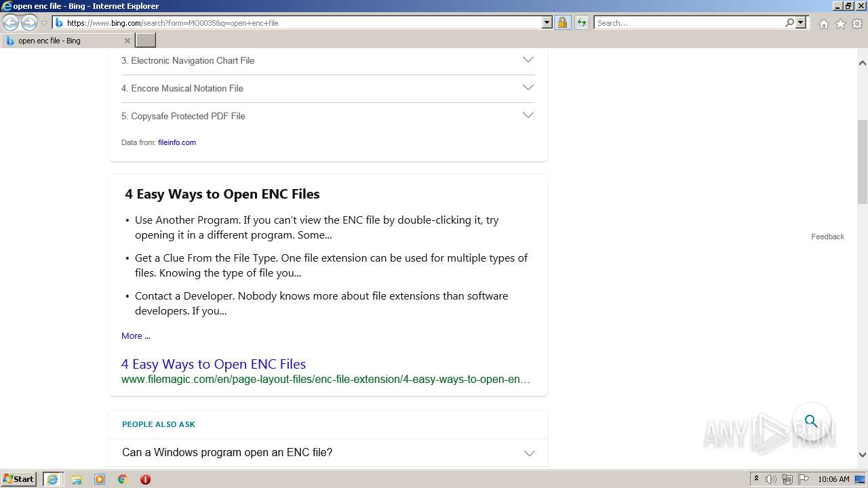Image resolution: width=868 pixels, height=488 pixels.
Task: Click the 'Can a Windows program open' question text
Action: [x=227, y=452]
